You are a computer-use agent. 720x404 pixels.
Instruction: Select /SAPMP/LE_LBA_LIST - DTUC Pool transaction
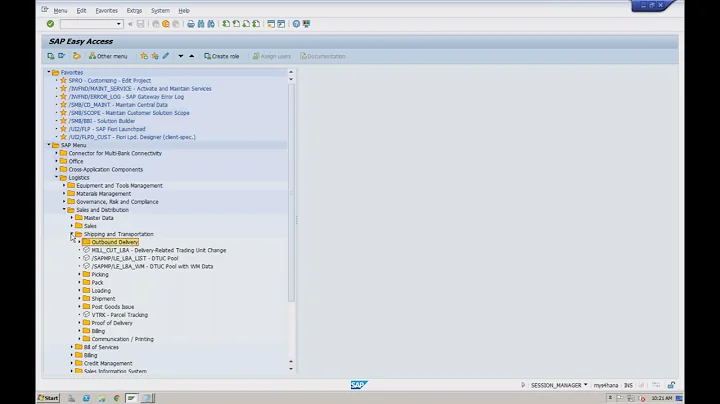(135, 258)
